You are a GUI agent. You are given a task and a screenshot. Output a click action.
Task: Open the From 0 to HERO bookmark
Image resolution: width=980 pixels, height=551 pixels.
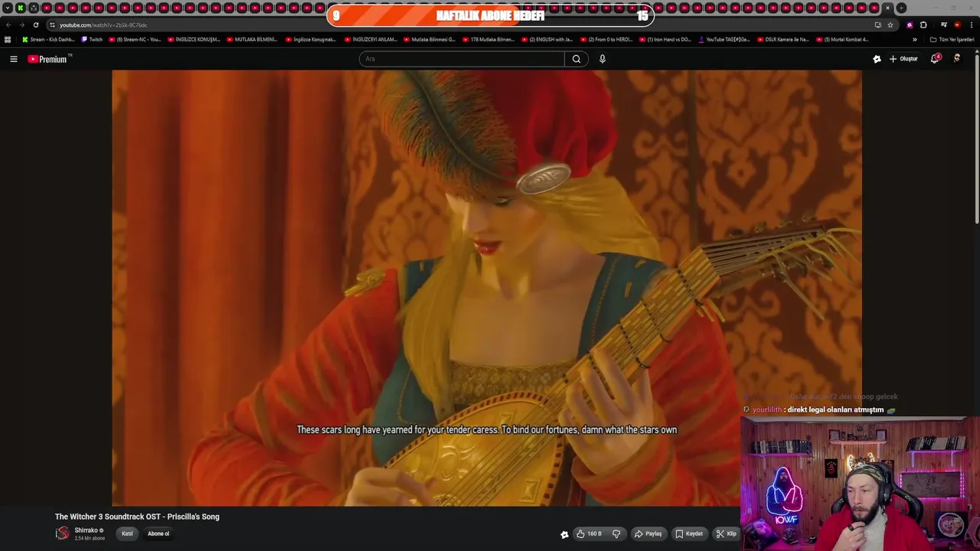(x=606, y=39)
